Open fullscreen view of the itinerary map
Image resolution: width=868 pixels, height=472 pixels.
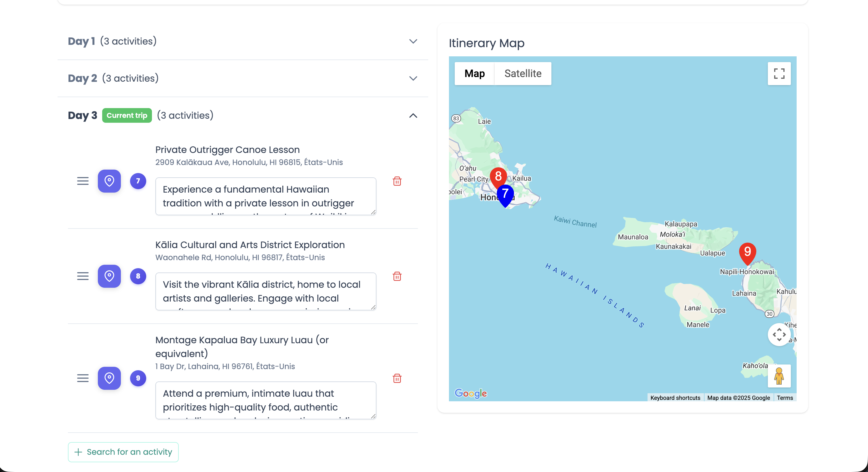(779, 73)
